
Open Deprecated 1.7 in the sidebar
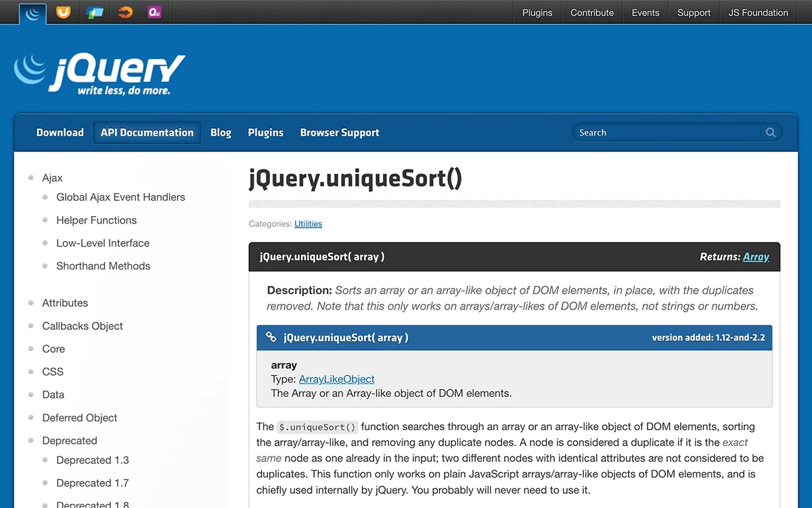point(93,483)
